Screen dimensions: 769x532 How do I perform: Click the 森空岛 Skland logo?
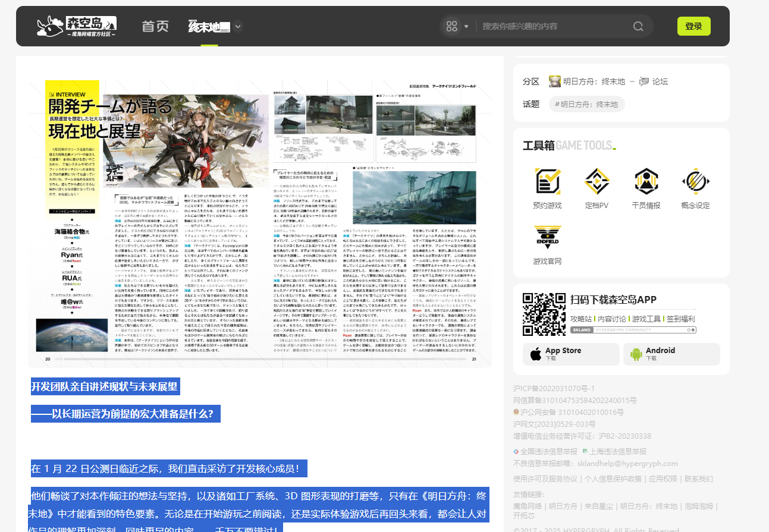point(77,26)
